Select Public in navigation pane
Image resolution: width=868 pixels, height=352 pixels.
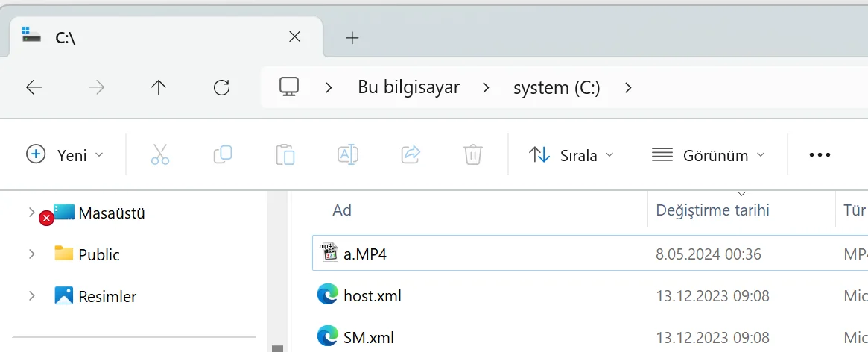[99, 254]
